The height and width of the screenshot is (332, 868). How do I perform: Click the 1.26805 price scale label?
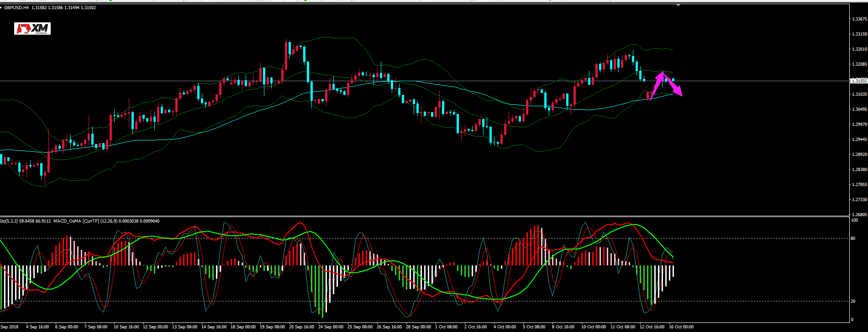[x=860, y=215]
